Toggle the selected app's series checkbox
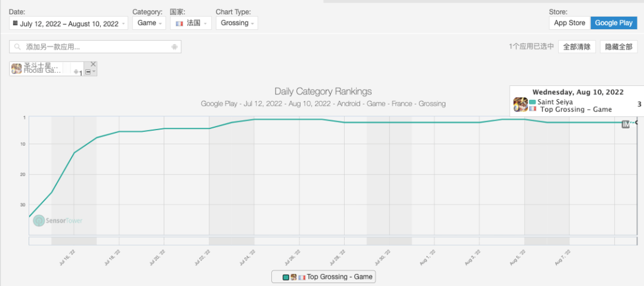Viewport: 644px width, 286px height. tap(88, 72)
